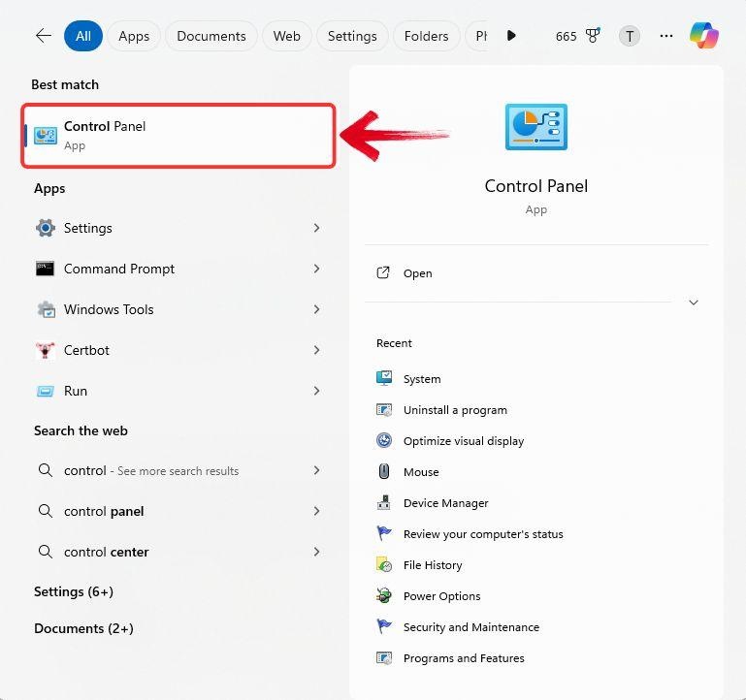Search the web for control center

(178, 552)
